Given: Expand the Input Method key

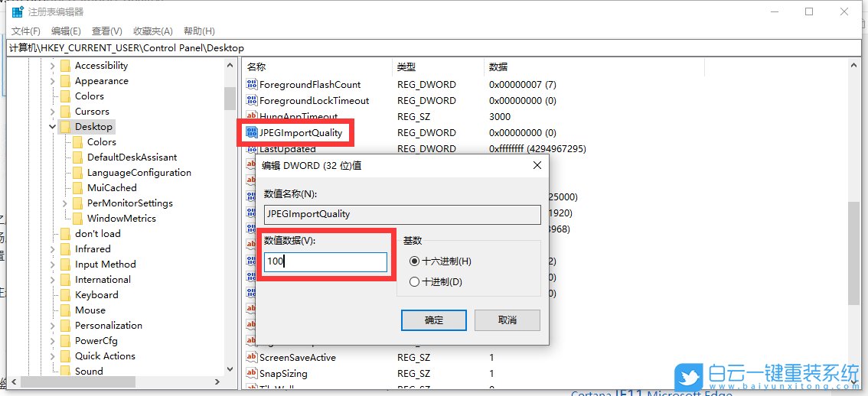Looking at the screenshot, I should (53, 265).
